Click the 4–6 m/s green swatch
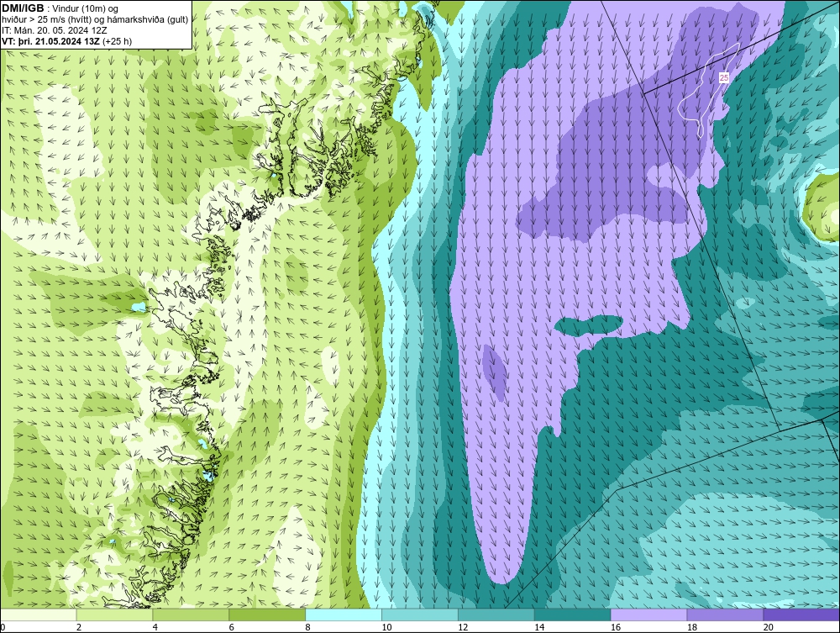Screen dimensions: 840x633 point(191,615)
